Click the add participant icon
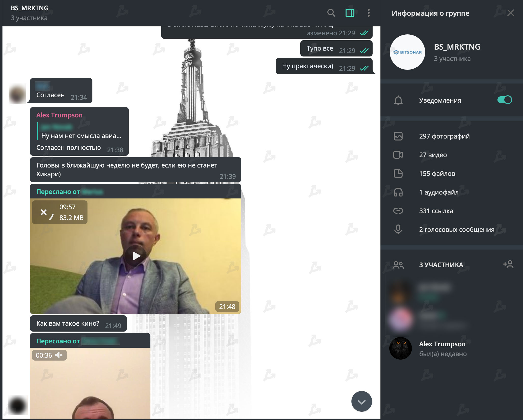 coord(508,265)
